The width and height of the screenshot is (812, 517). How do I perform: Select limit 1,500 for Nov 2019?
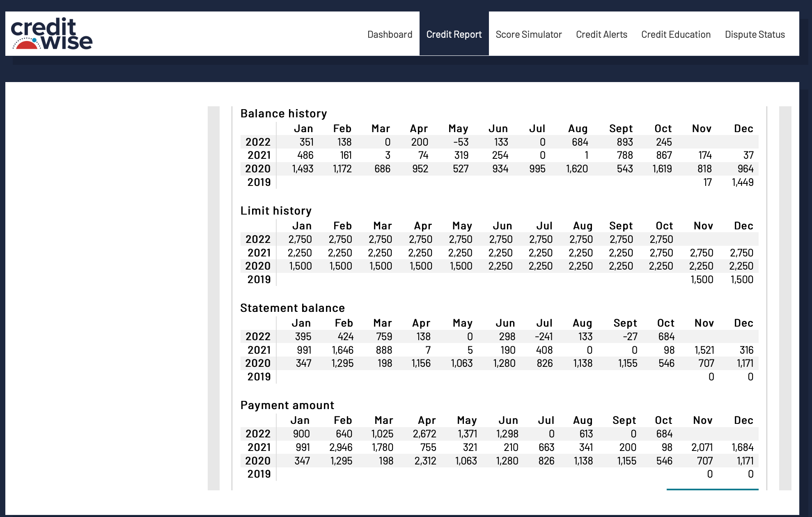point(702,279)
